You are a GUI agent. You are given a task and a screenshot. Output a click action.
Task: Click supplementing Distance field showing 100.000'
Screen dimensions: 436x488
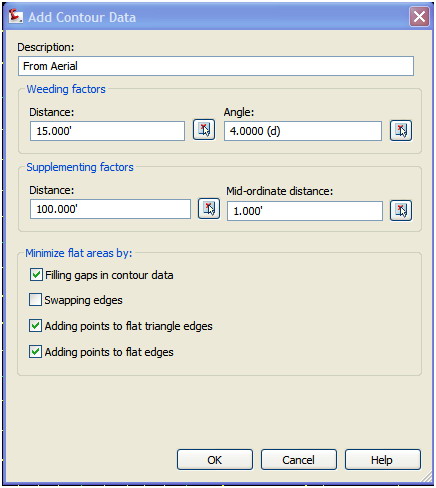click(110, 209)
